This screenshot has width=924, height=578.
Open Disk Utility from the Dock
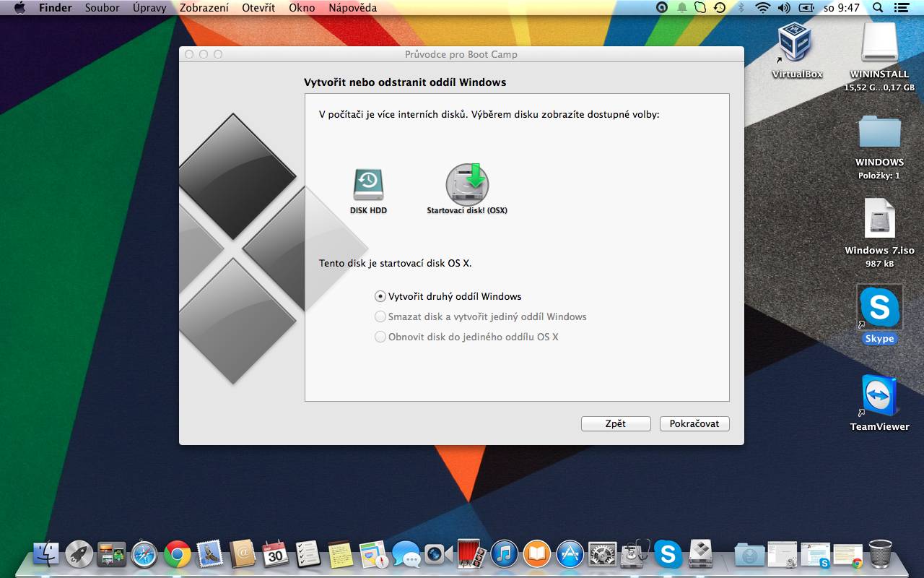click(x=635, y=554)
